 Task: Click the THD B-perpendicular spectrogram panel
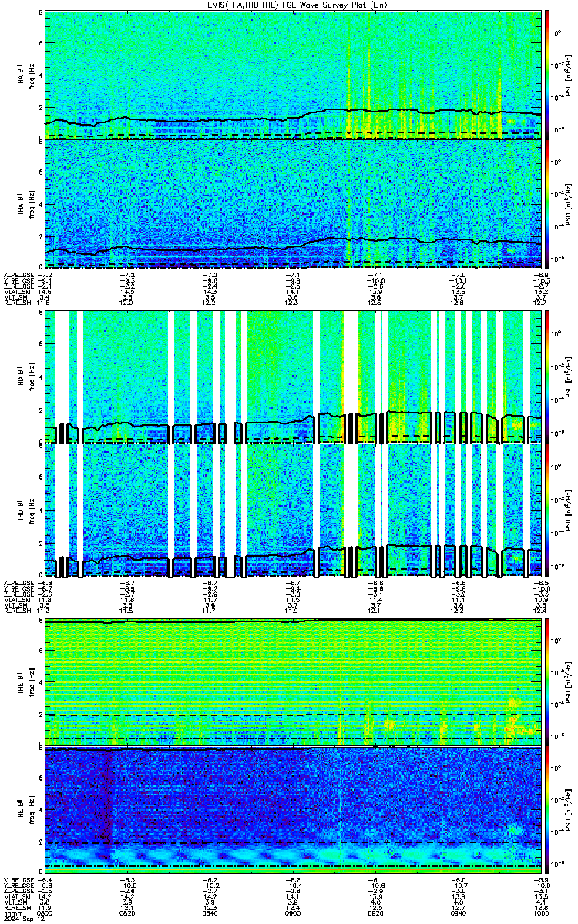293,377
